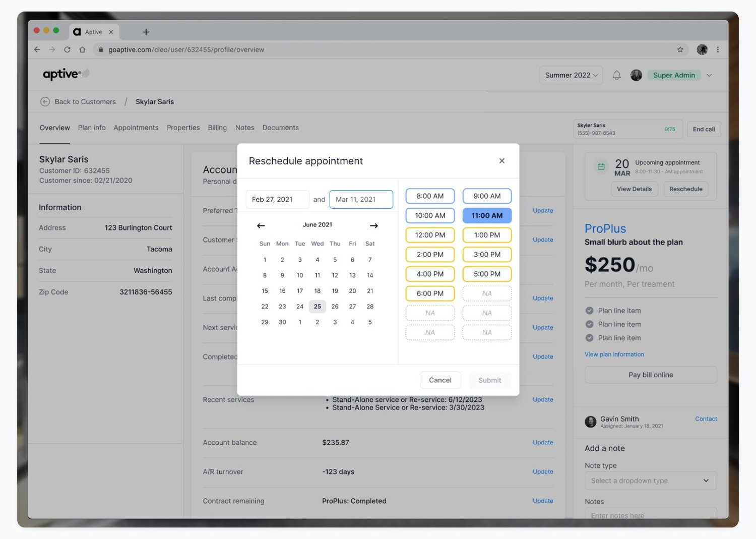Viewport: 756px width, 539px height.
Task: Click the Mar 11, 2021 end date field
Action: 361,199
